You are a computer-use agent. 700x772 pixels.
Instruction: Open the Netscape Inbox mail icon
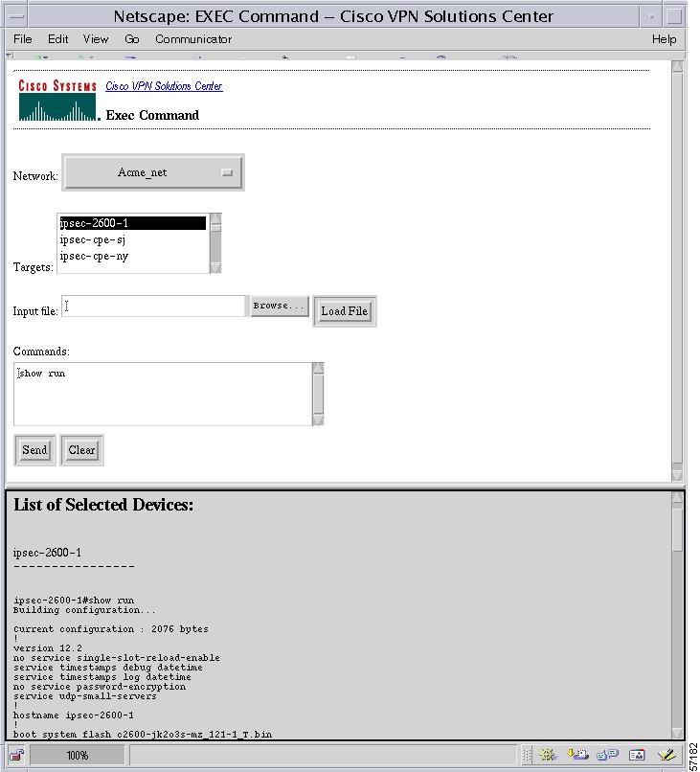coord(578,754)
